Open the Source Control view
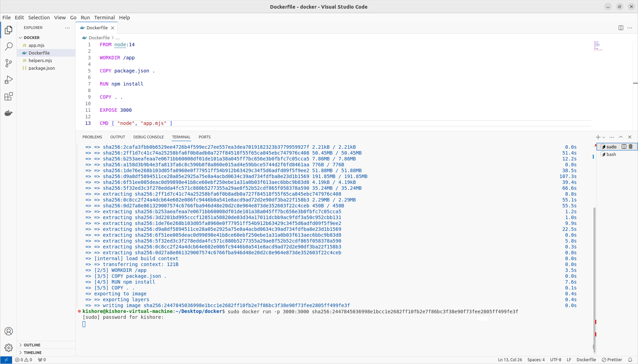The height and width of the screenshot is (364, 638). (9, 63)
